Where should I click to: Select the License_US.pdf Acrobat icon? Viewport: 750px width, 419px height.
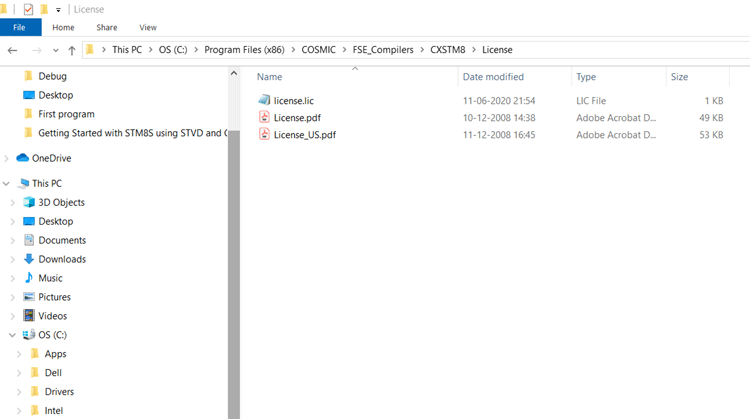point(264,134)
